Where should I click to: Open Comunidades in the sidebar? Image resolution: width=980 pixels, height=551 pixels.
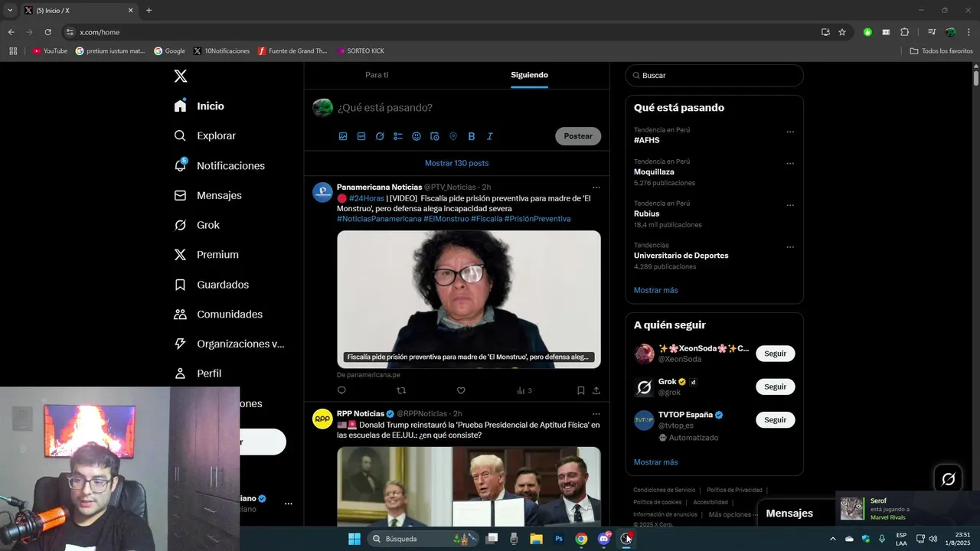[218, 314]
